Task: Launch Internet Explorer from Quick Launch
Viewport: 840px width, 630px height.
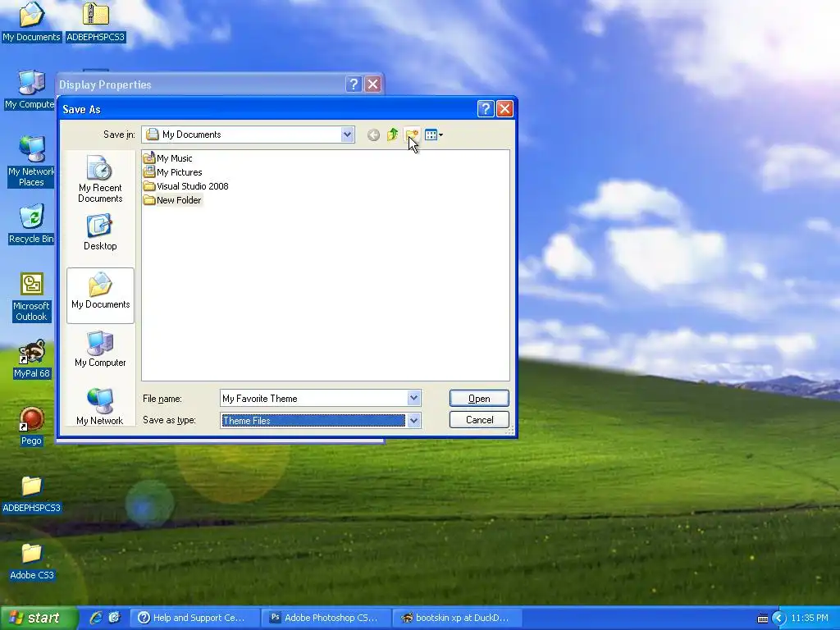Action: point(96,618)
